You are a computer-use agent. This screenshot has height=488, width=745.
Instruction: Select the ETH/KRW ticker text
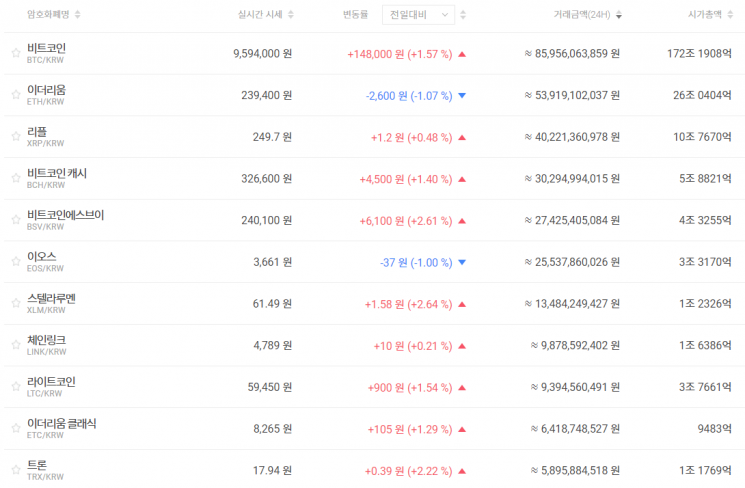45,102
